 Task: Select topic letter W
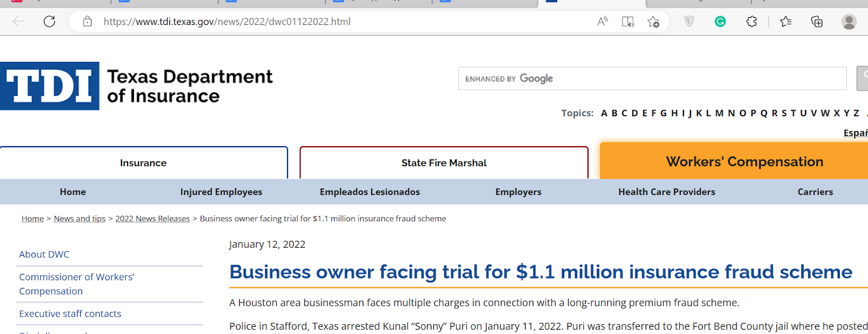click(825, 113)
